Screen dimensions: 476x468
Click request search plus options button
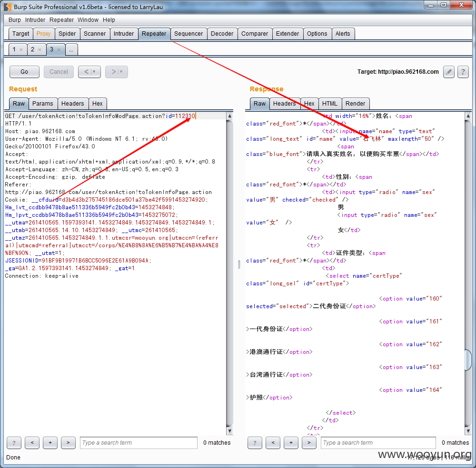pos(50,443)
